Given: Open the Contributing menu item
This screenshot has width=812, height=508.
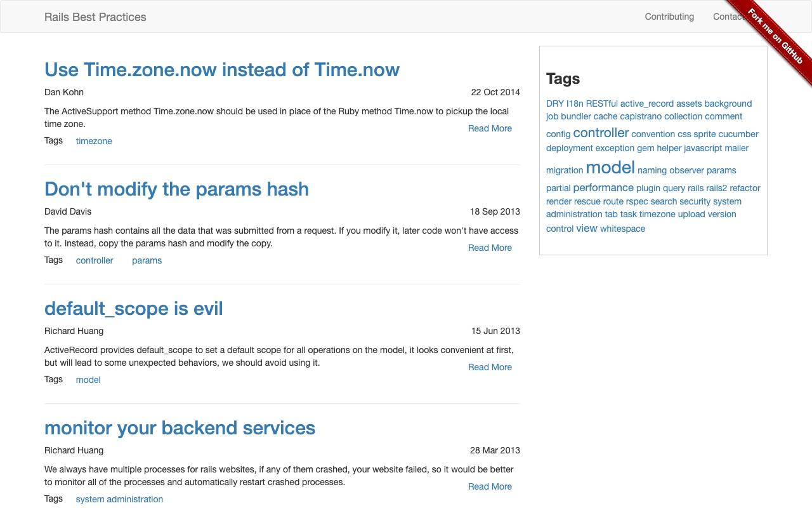Looking at the screenshot, I should coord(669,17).
